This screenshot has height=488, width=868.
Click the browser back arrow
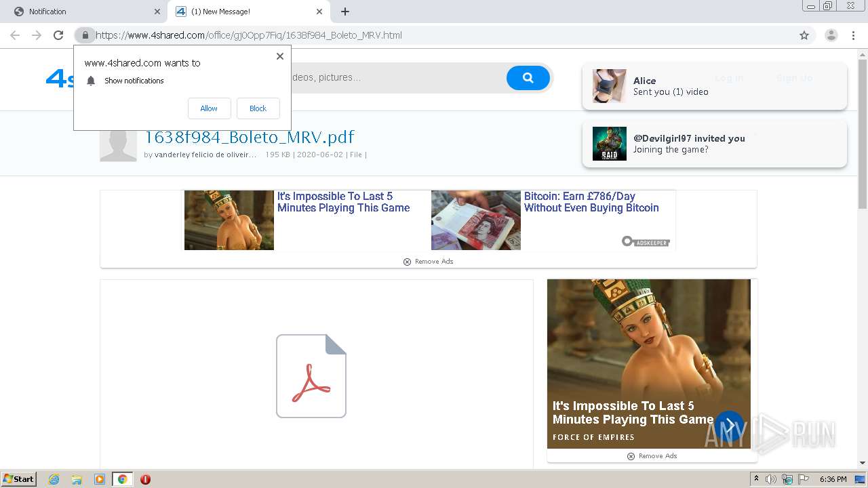pyautogui.click(x=15, y=35)
